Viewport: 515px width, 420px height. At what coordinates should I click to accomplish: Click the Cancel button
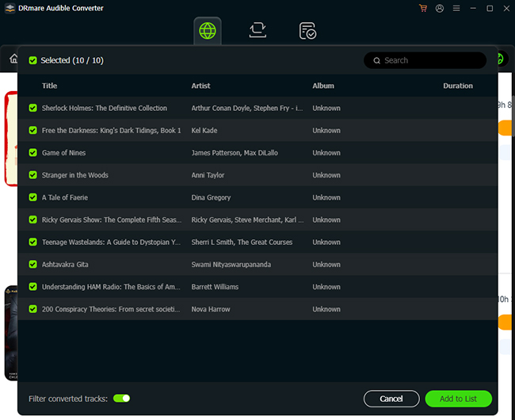pyautogui.click(x=391, y=399)
